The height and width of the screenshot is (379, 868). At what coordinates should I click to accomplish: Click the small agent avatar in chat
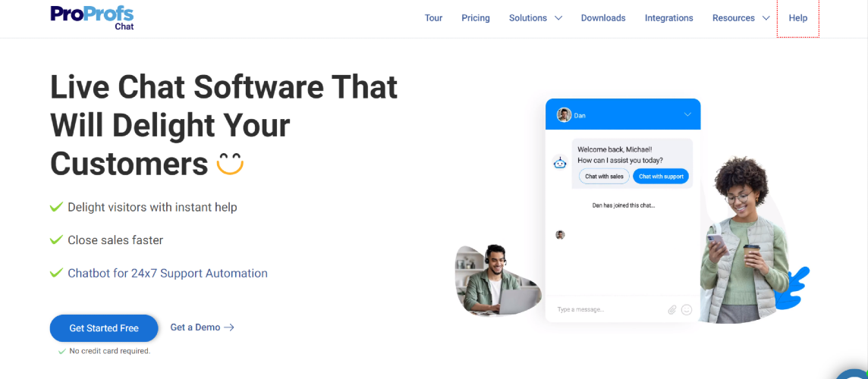(x=560, y=235)
